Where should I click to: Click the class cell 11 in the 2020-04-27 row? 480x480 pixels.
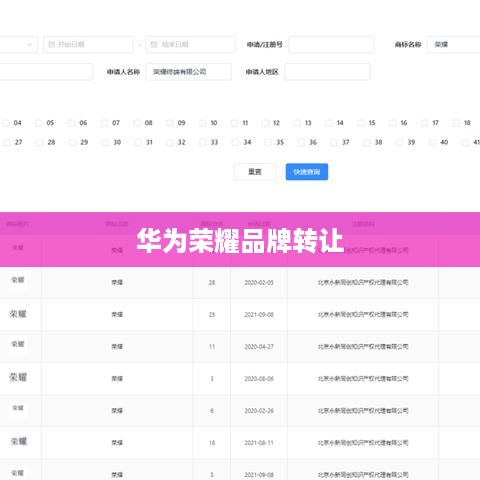[x=212, y=347]
